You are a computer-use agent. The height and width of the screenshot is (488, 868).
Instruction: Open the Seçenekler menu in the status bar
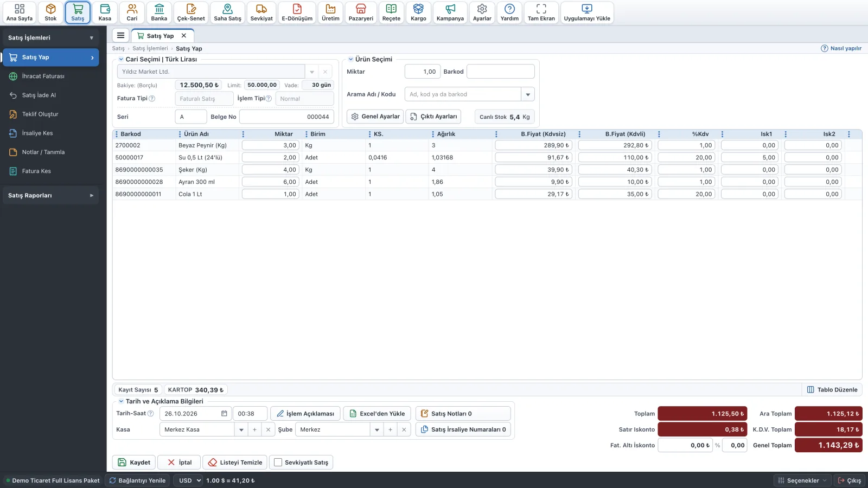(802, 480)
